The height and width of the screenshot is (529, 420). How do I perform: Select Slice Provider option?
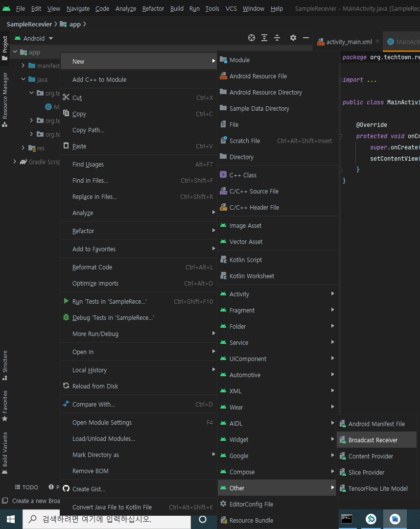(x=377, y=472)
